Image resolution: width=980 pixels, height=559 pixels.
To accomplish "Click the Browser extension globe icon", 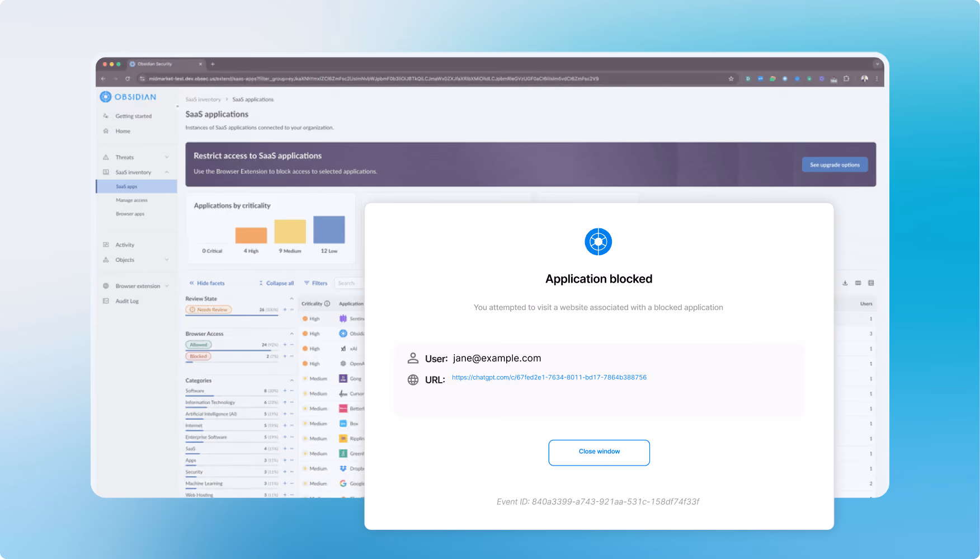I will 106,286.
